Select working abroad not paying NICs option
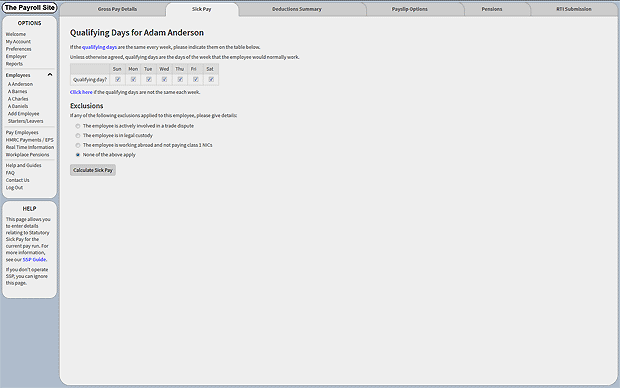Image resolution: width=620 pixels, height=388 pixels. pos(78,145)
